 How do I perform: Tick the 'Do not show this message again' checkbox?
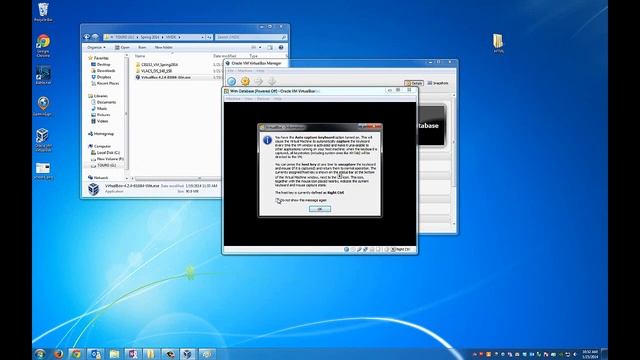(x=277, y=200)
